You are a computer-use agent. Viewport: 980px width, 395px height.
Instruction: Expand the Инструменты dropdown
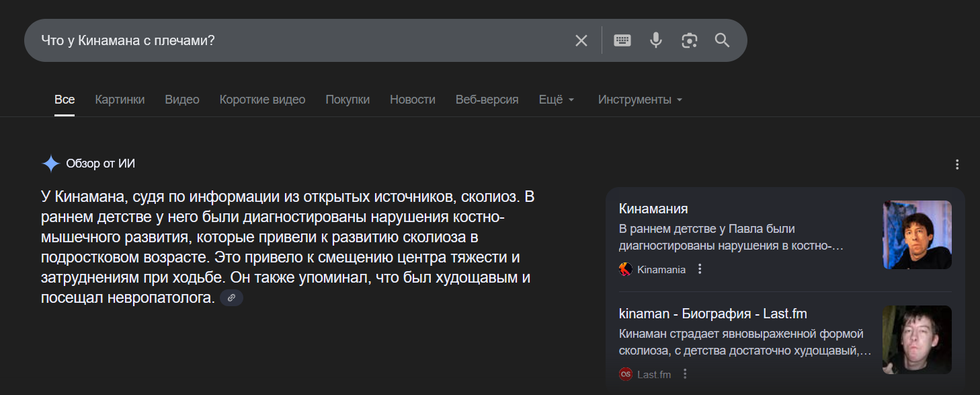(640, 100)
